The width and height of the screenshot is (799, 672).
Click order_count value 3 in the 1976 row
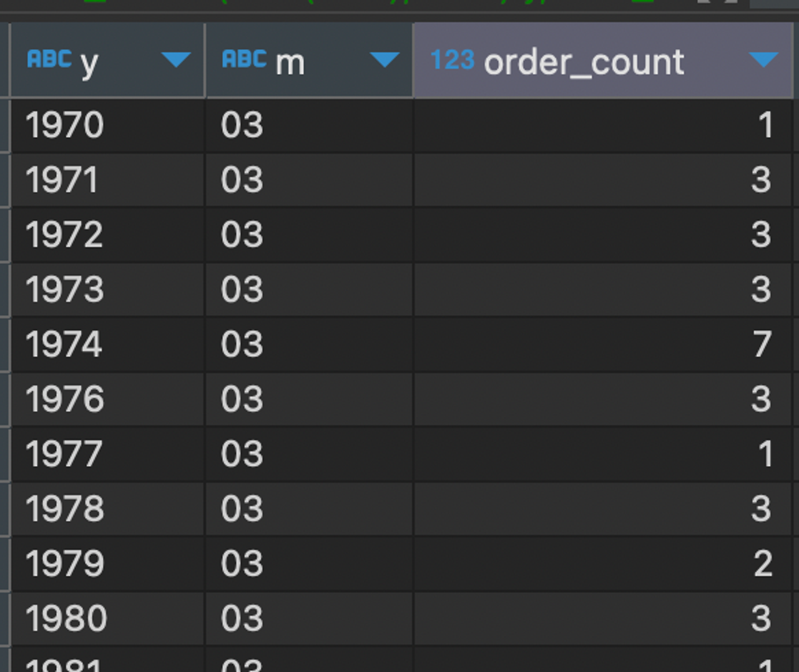click(x=604, y=400)
